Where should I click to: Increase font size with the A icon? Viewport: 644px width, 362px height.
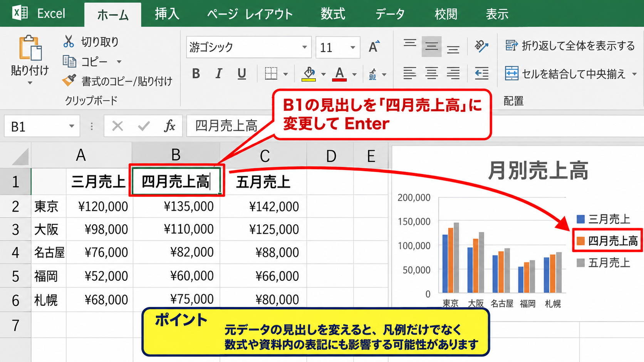pos(374,47)
